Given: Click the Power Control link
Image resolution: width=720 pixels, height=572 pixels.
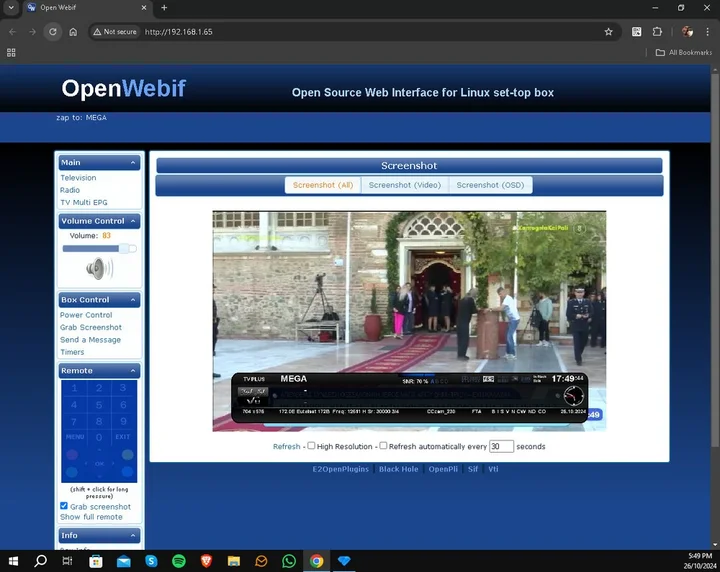Looking at the screenshot, I should [x=86, y=315].
